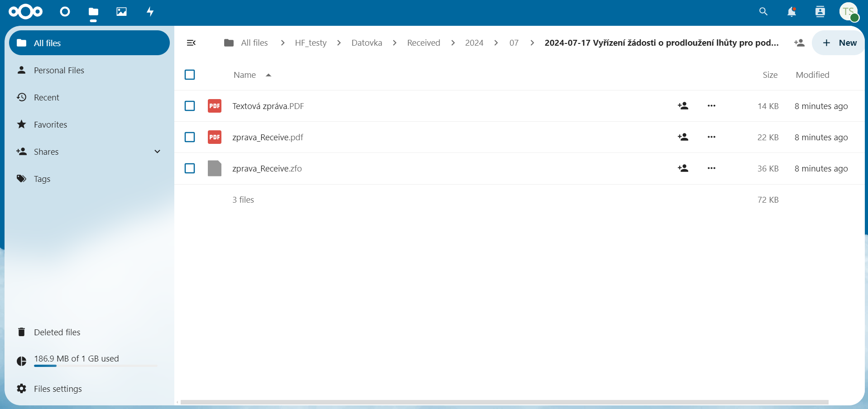
Task: Share the current folder from breadcrumb bar
Action: coord(799,43)
